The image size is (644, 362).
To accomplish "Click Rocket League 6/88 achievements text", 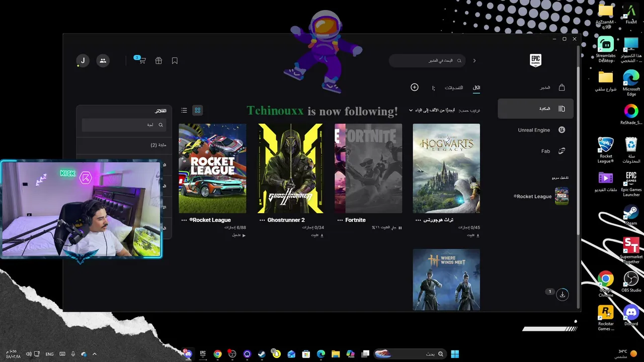I will coord(235,228).
